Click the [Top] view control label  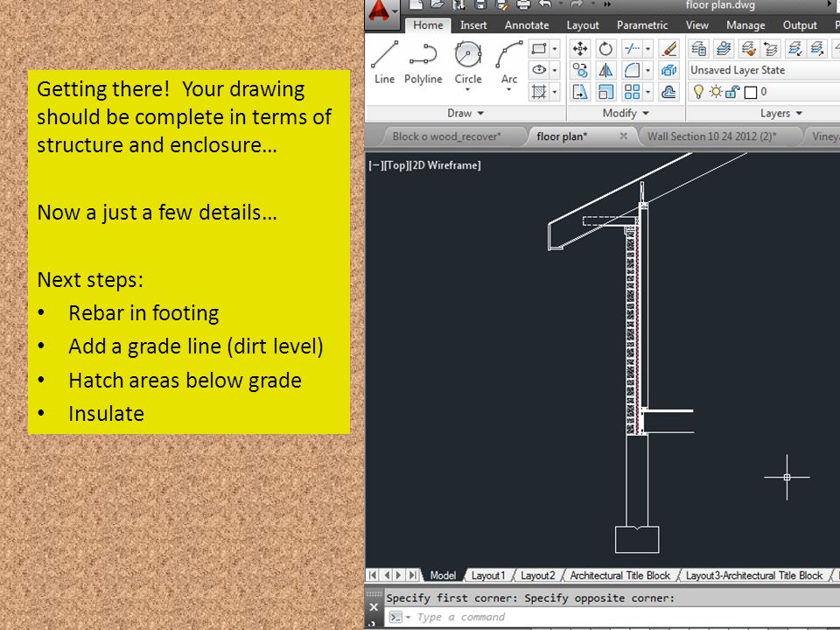pos(396,165)
